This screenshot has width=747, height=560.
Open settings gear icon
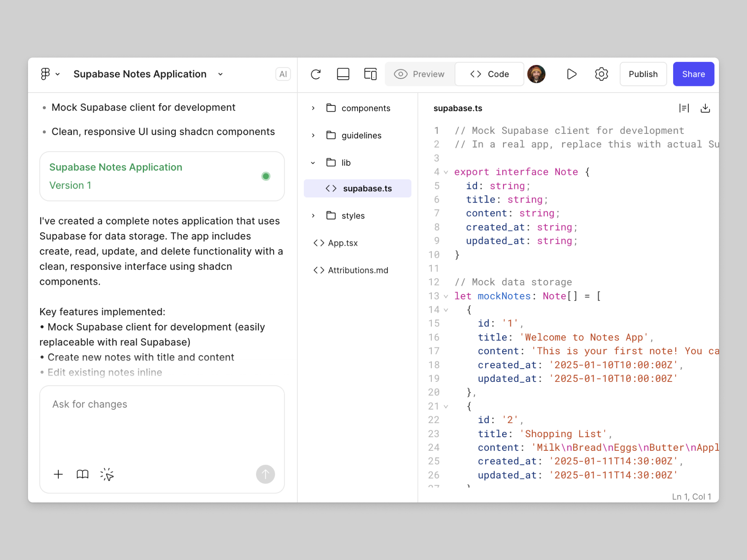point(601,74)
